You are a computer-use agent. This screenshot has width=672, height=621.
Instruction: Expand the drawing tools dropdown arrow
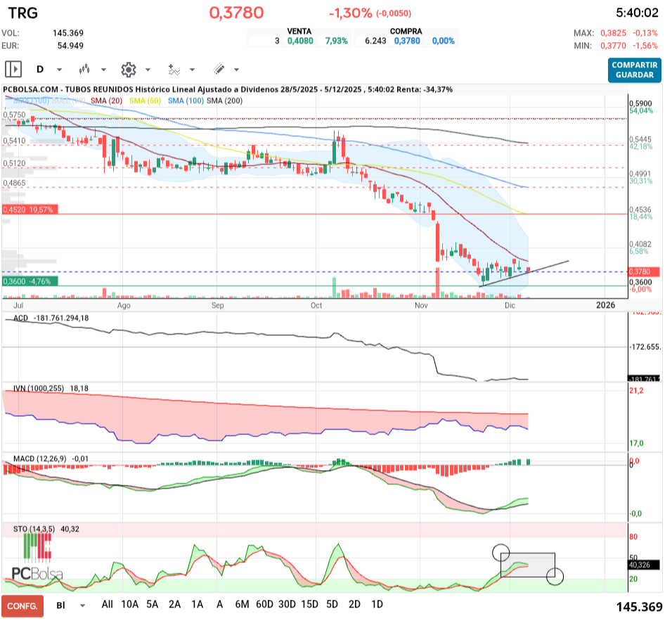[x=236, y=70]
